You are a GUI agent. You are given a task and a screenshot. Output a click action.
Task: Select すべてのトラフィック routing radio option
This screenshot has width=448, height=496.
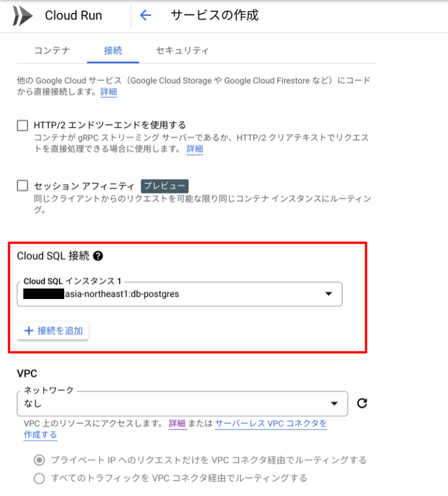click(39, 479)
